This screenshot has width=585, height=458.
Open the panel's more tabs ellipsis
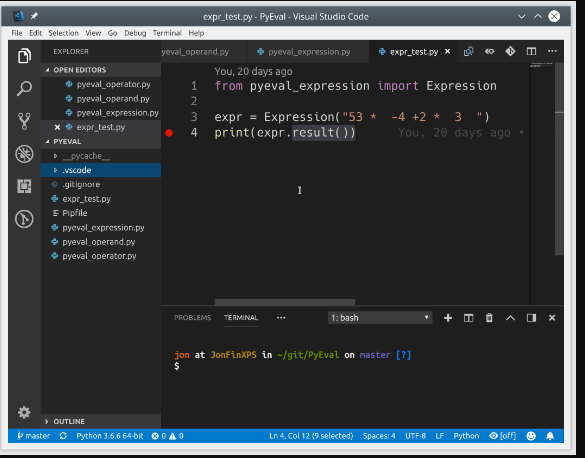[281, 318]
